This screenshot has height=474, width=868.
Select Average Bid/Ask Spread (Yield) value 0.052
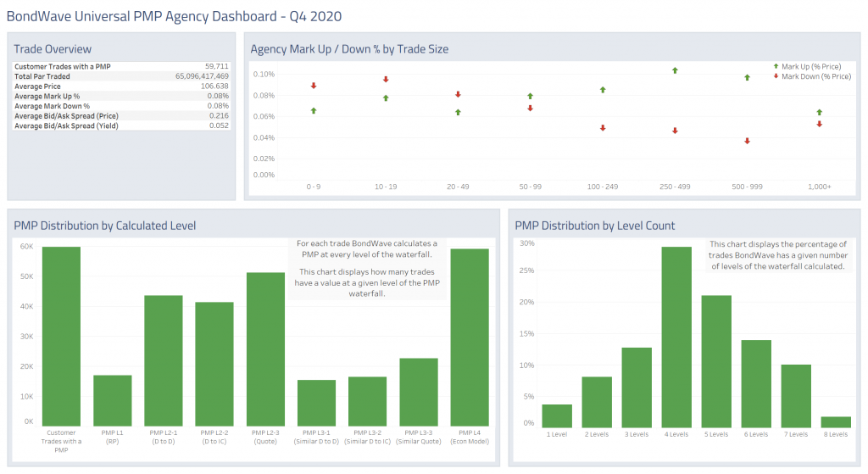tap(220, 125)
